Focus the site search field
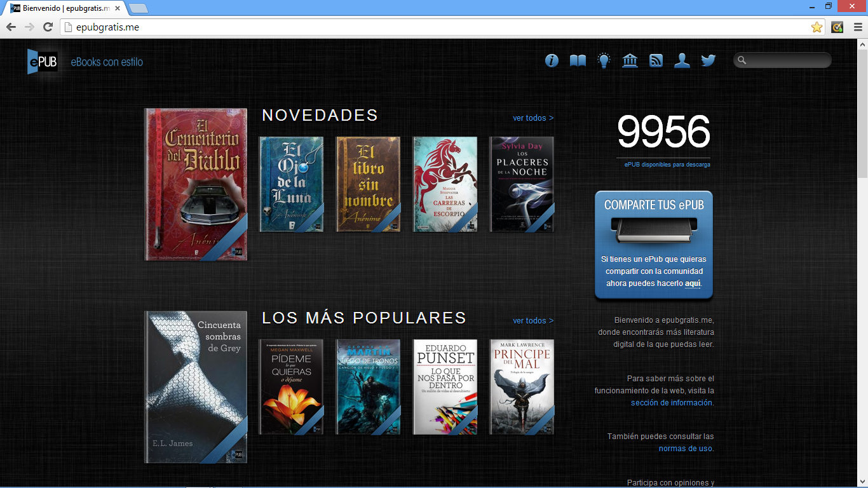Viewport: 868px width, 488px height. tap(782, 60)
